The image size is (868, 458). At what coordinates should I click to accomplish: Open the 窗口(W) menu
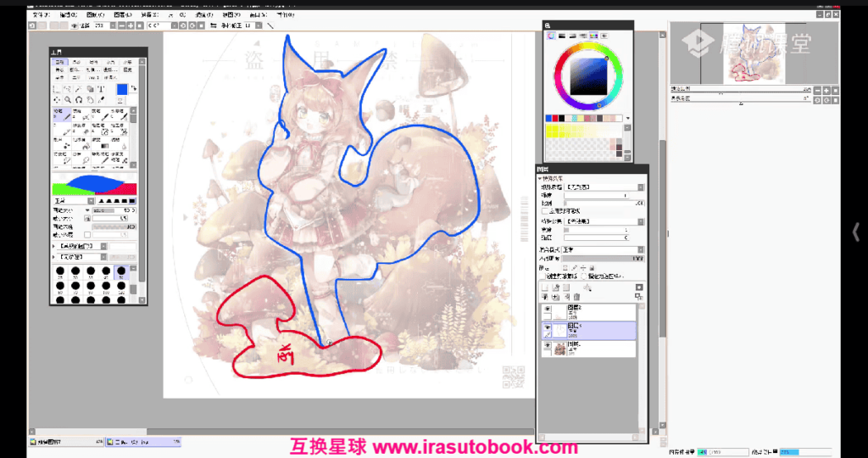point(258,15)
